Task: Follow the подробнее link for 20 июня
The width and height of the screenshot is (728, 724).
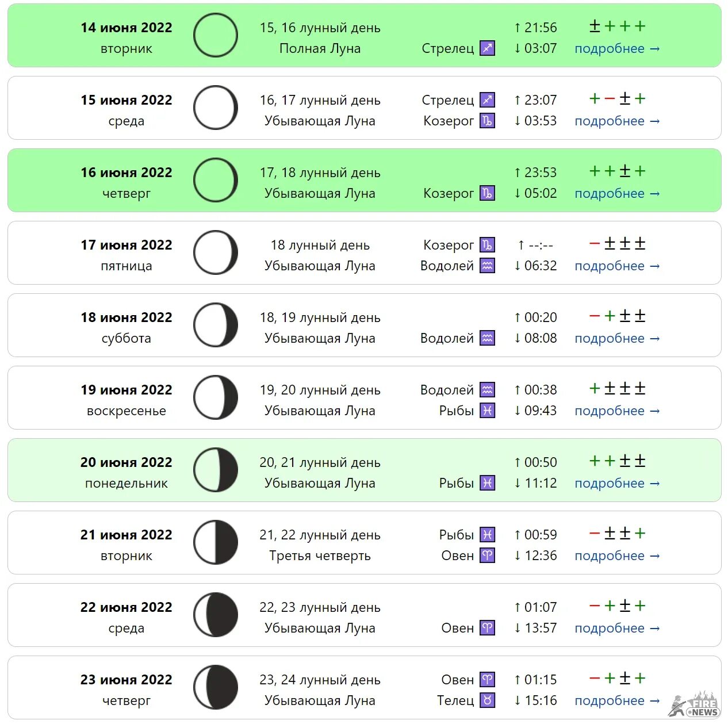Action: (617, 484)
